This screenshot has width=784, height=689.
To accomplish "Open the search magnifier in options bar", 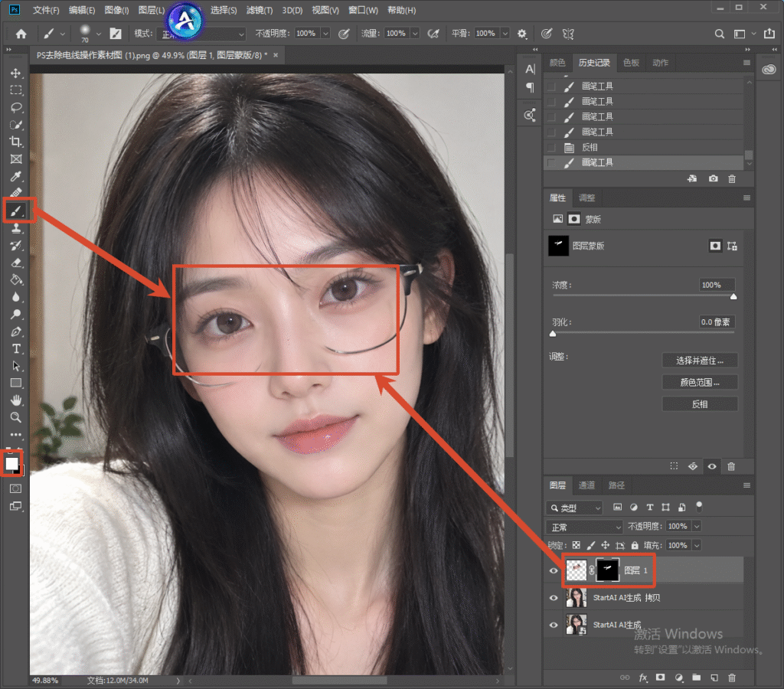I will pos(720,34).
